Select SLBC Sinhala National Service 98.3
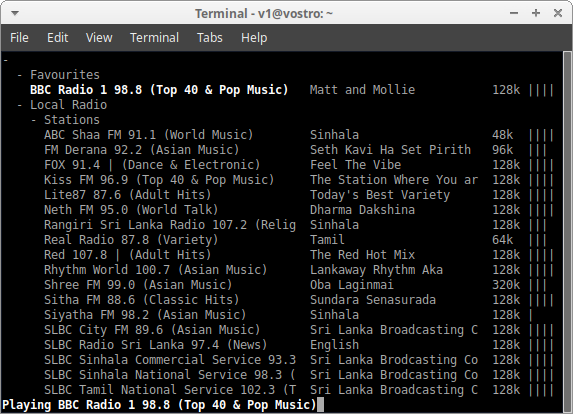Screen dimensions: 573x414 click(x=170, y=375)
